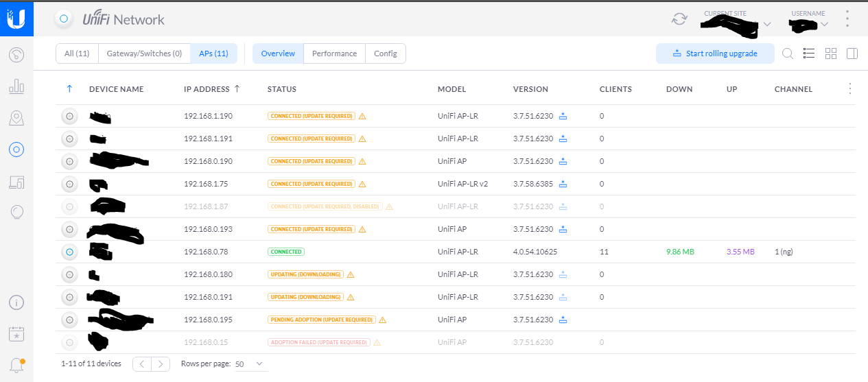The width and height of the screenshot is (868, 382).
Task: Click the 1-11 of 11 devices text
Action: pyautogui.click(x=91, y=363)
